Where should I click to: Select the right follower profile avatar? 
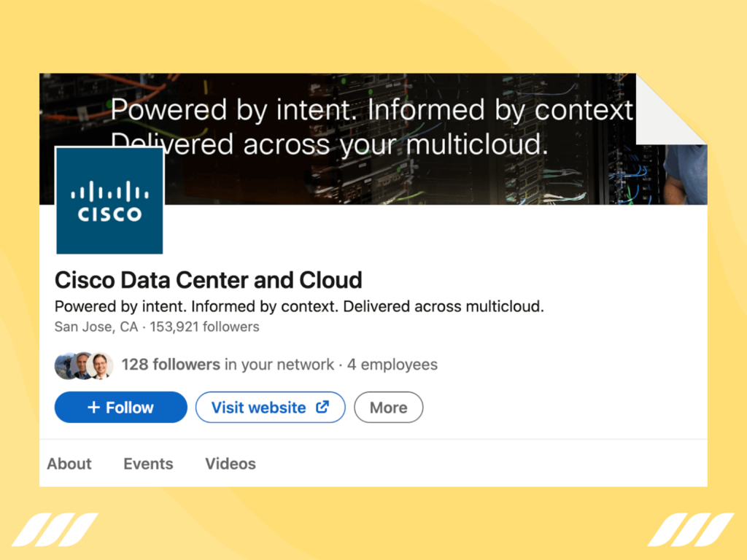tap(102, 366)
